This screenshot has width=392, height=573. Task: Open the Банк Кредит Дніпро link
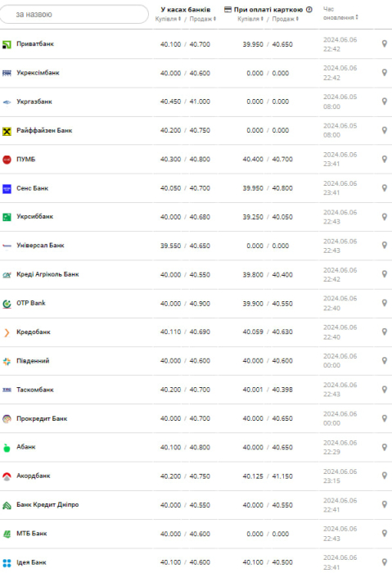47,505
